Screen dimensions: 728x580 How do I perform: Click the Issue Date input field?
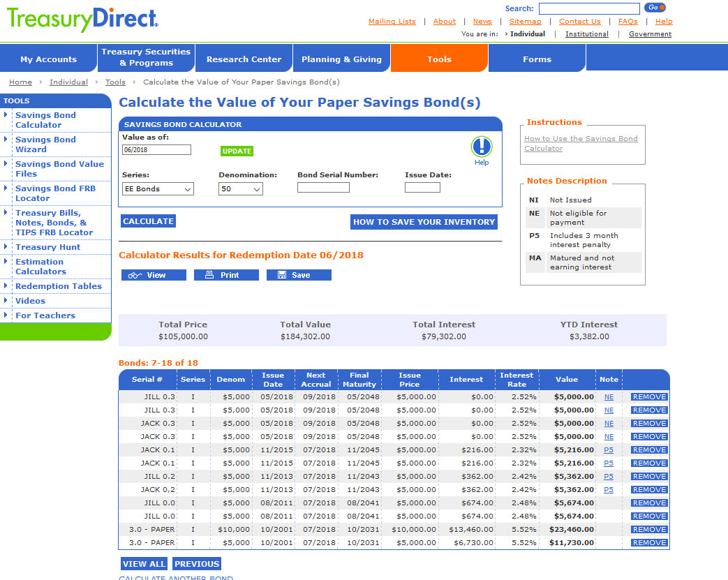[x=422, y=188]
